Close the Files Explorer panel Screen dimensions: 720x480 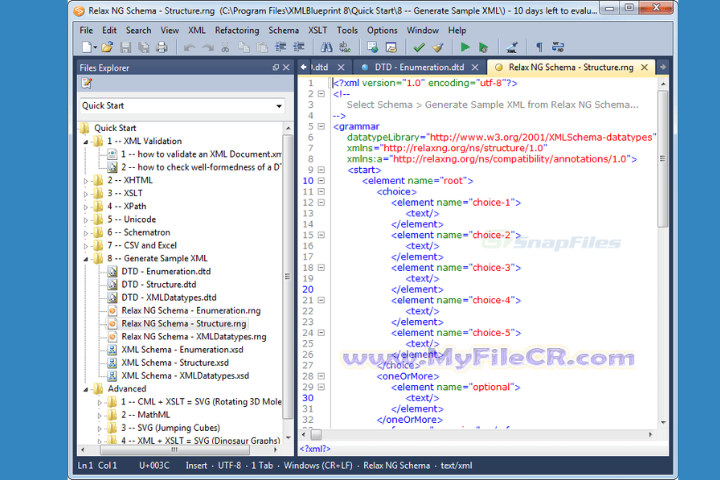coord(286,68)
